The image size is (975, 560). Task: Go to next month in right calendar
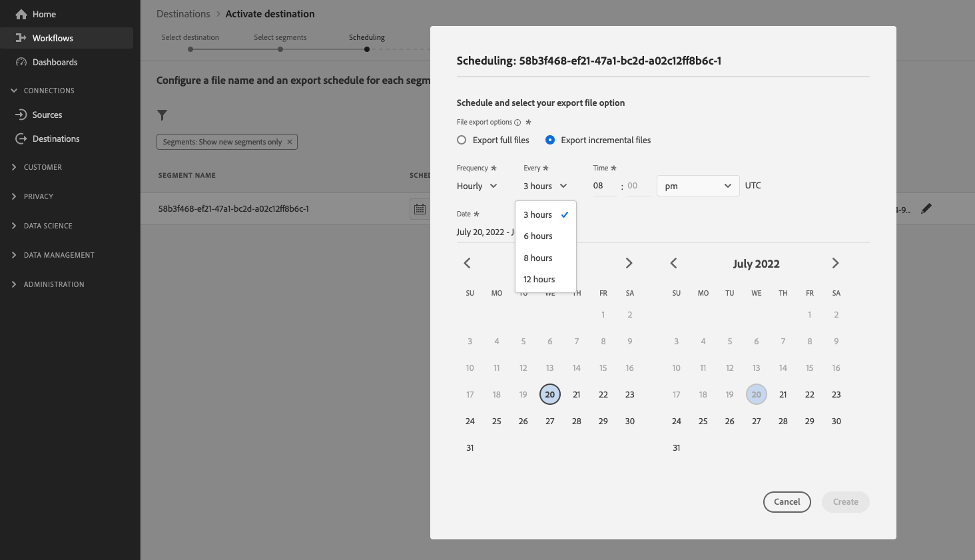[835, 263]
